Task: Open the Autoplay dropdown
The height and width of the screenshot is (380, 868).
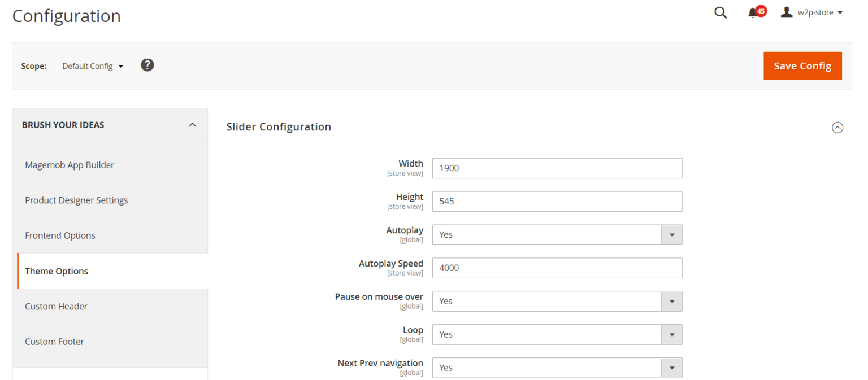Action: point(671,234)
